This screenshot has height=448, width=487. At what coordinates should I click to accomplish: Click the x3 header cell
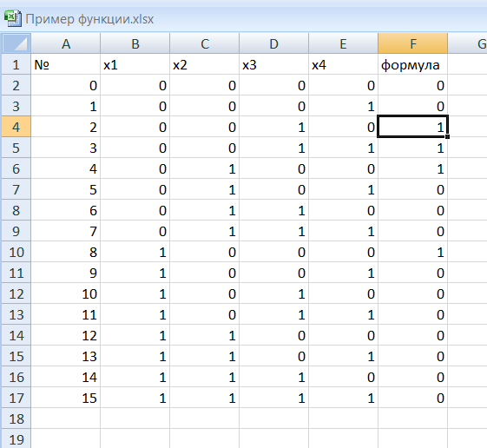[273, 64]
